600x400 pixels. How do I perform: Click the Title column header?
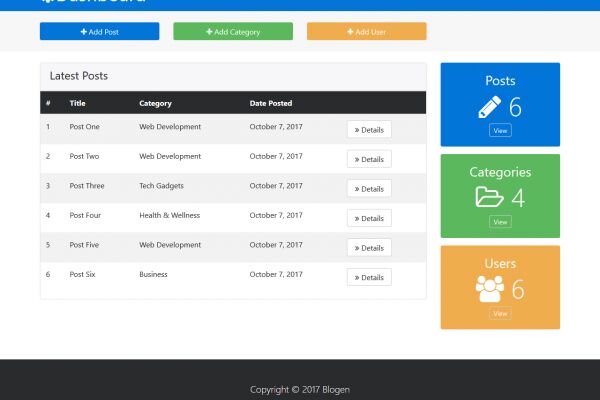pyautogui.click(x=77, y=103)
